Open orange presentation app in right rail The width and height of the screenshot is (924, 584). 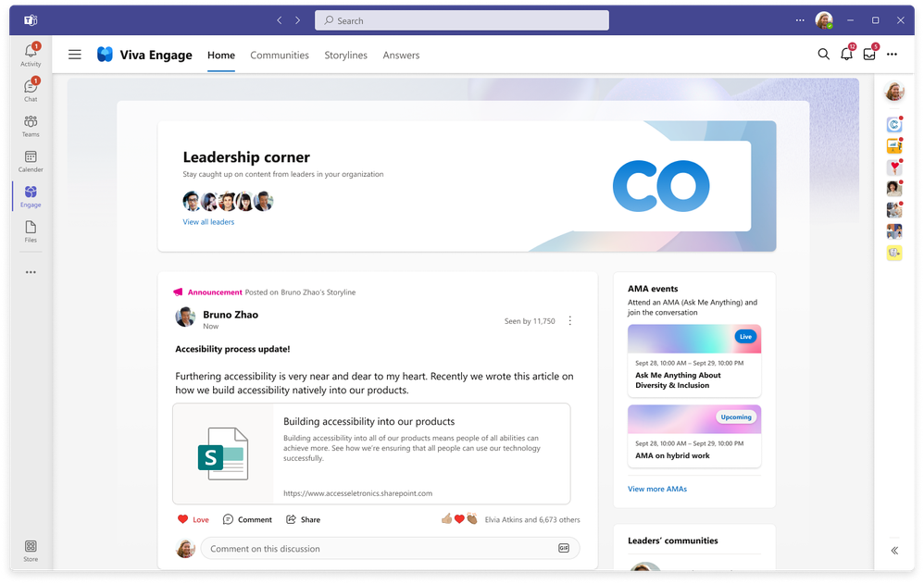[x=894, y=145]
